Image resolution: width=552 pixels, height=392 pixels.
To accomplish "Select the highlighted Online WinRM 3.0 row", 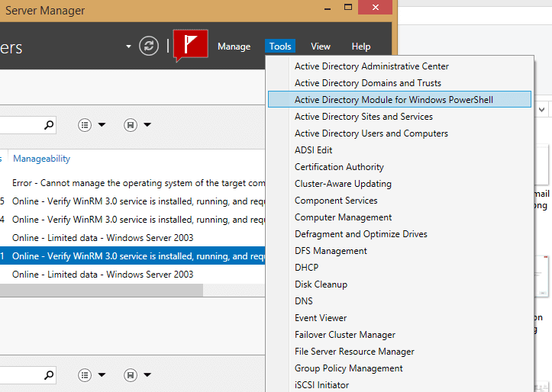I will coord(132,256).
